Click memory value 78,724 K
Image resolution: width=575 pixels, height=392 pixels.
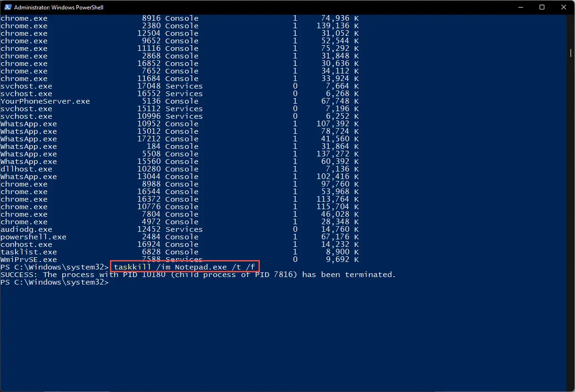340,131
